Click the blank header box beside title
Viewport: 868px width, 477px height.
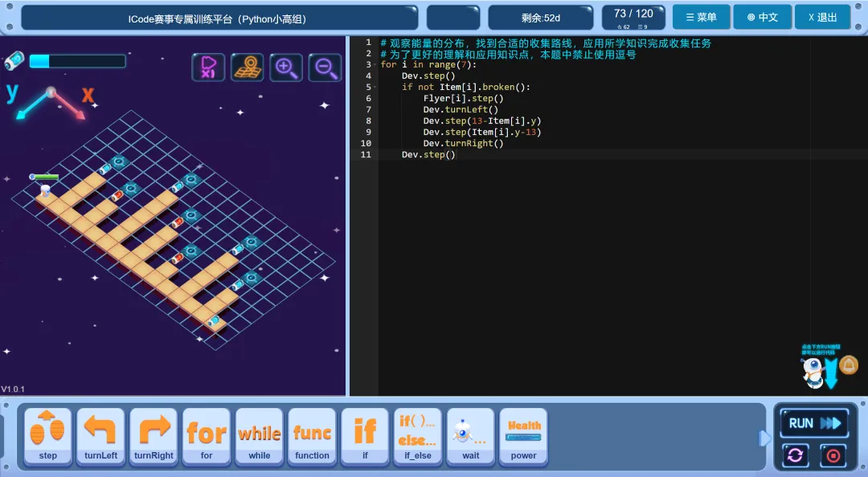click(452, 18)
